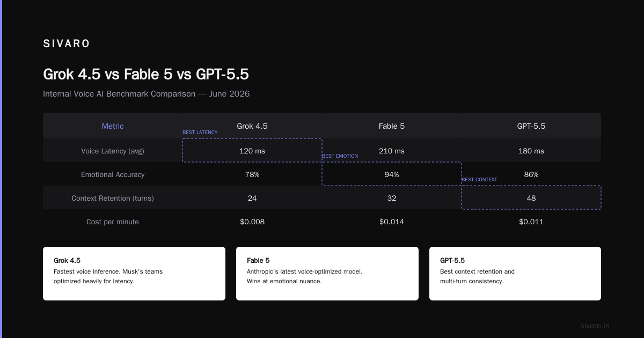Viewport: 644px width, 338px height.
Task: Click the Grok 4.5 column header
Action: (x=252, y=126)
